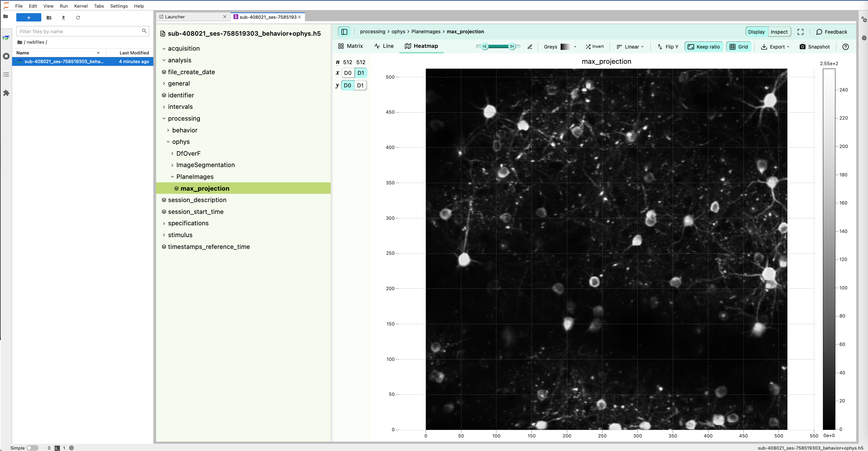
Task: Upload files using the upload icon
Action: click(63, 18)
